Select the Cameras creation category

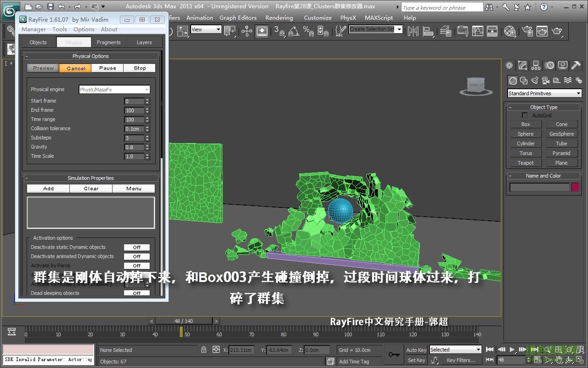tap(546, 80)
